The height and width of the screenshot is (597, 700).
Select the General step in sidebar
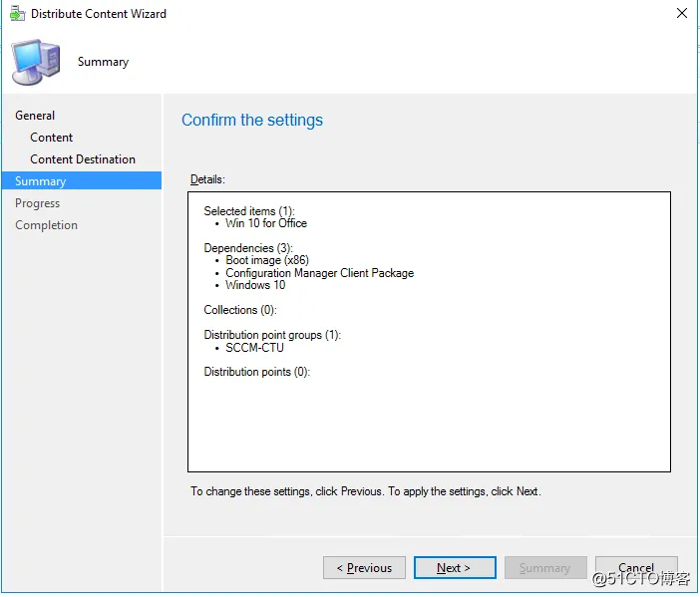(x=35, y=116)
